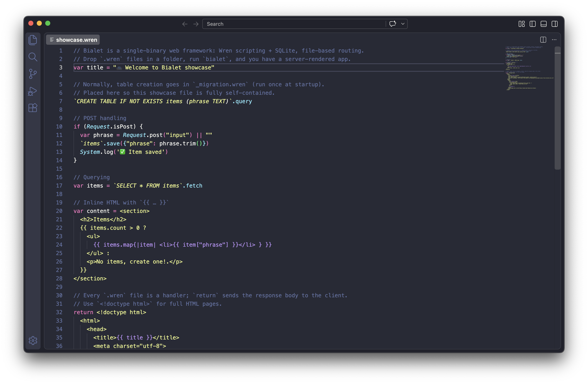Image resolution: width=588 pixels, height=384 pixels.
Task: Click '<meta charset="utf-8">' line text
Action: tap(130, 346)
